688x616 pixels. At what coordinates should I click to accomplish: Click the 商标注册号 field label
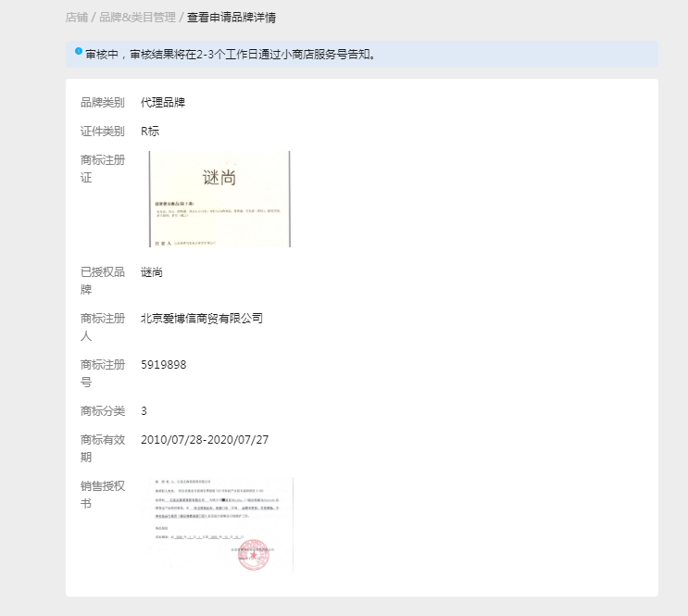coord(103,373)
